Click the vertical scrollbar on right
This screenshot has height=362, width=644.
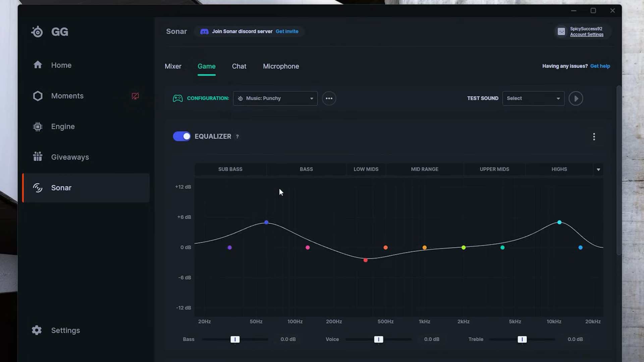pos(619,170)
